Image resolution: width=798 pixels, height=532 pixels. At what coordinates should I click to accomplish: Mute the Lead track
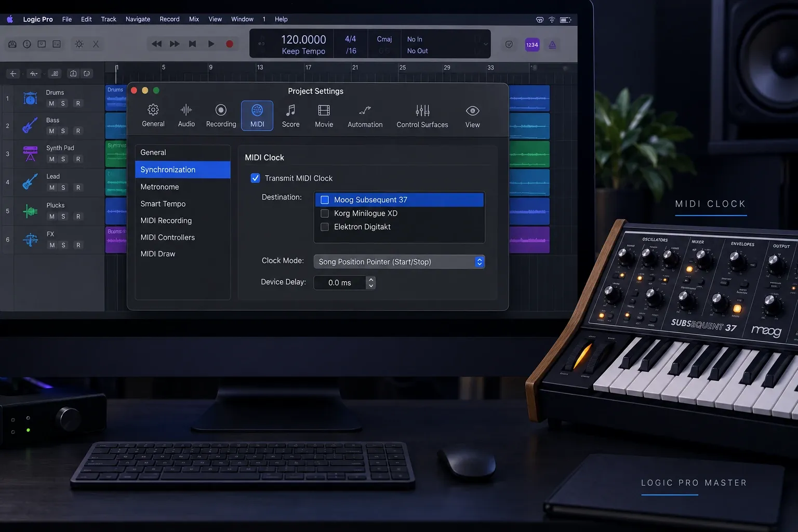[51, 188]
